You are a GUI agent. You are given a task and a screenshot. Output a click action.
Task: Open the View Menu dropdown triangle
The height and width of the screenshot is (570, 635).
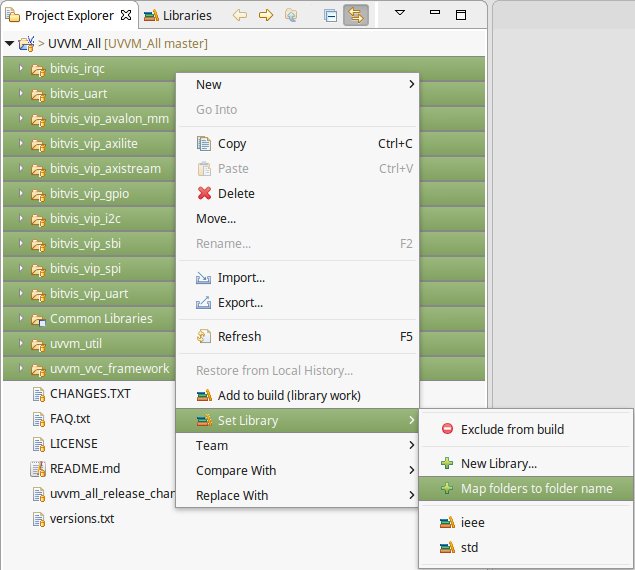[x=400, y=13]
